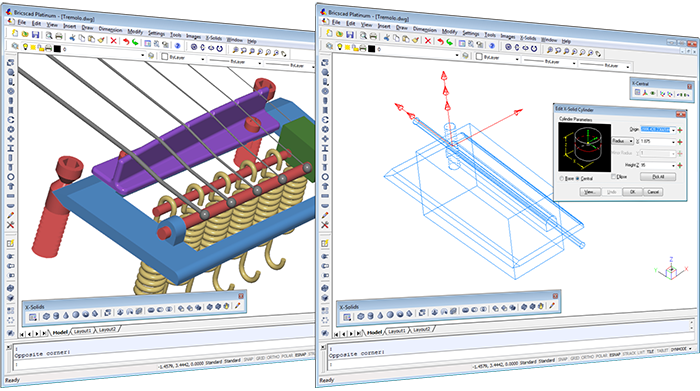Switch to Layout1 tab in the rendered-model window

[x=83, y=331]
